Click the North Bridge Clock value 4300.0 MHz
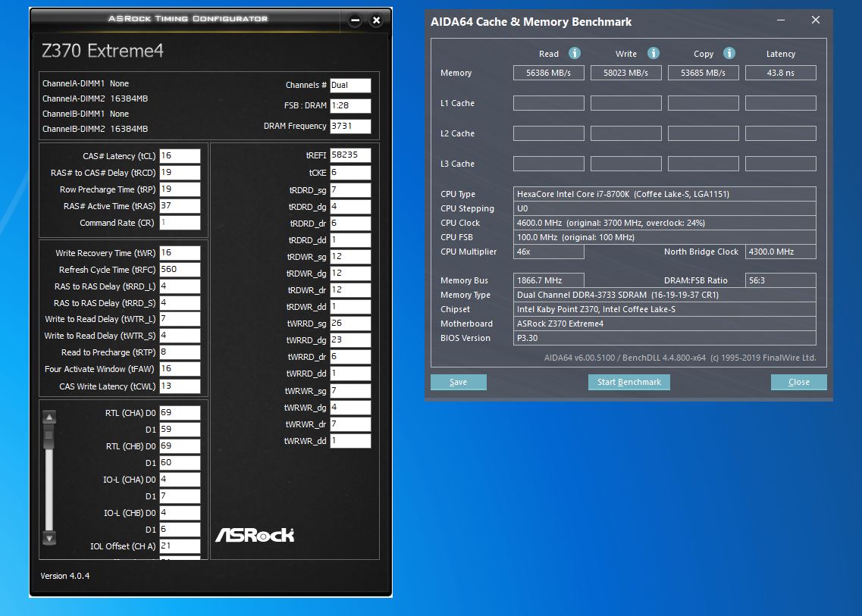The height and width of the screenshot is (616, 862). pos(781,252)
